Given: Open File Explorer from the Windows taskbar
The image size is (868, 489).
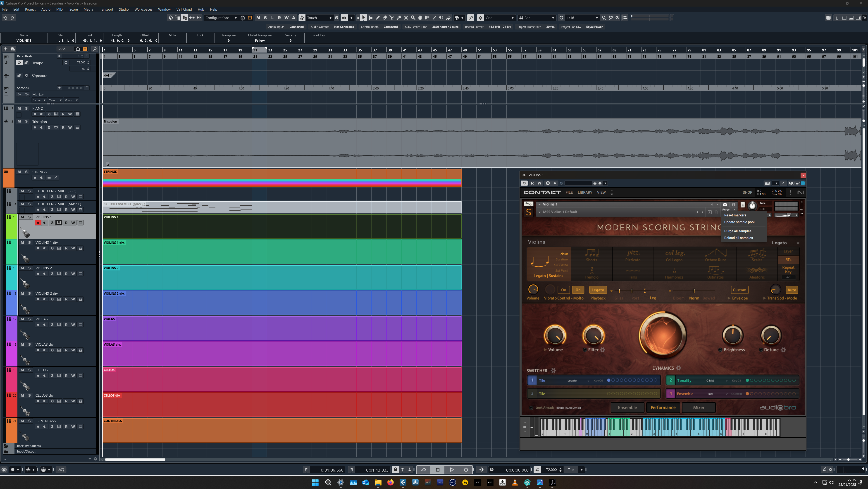Looking at the screenshot, I should (378, 482).
